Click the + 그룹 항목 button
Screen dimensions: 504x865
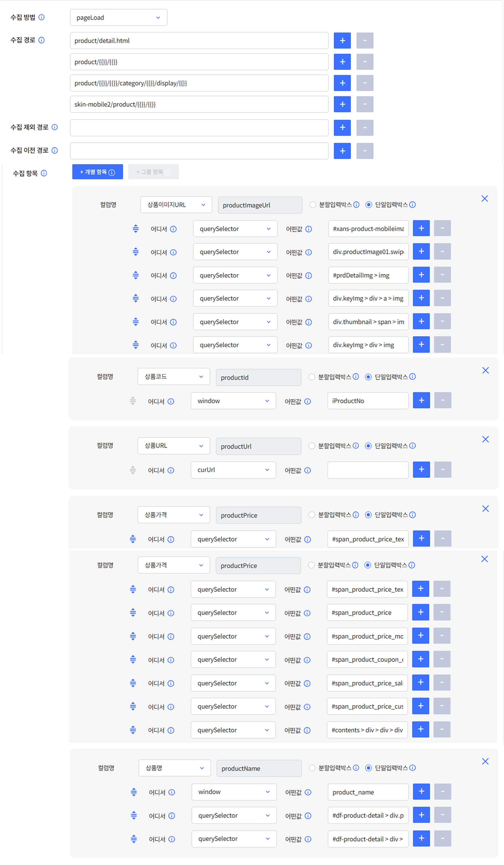(x=153, y=172)
